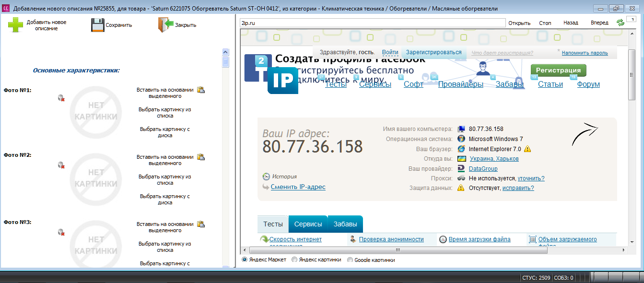Click СОБЗ: 0 status bar entry
This screenshot has height=283, width=644.
[x=563, y=278]
